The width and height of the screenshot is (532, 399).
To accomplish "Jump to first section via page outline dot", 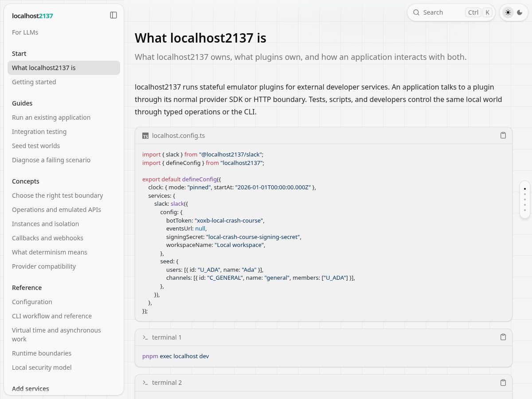I will click(525, 189).
